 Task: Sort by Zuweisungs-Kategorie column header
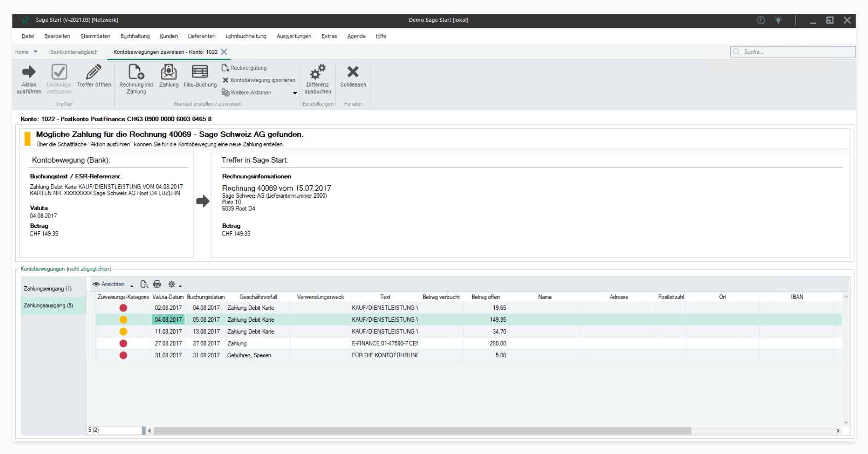pos(123,297)
